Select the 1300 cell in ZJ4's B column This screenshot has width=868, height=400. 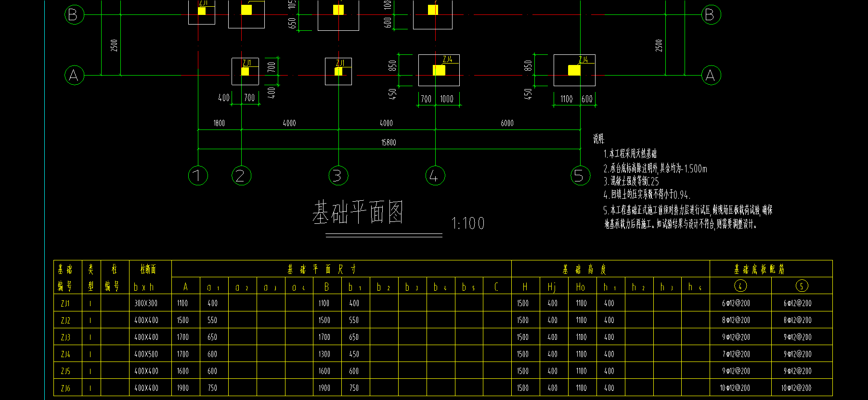324,354
